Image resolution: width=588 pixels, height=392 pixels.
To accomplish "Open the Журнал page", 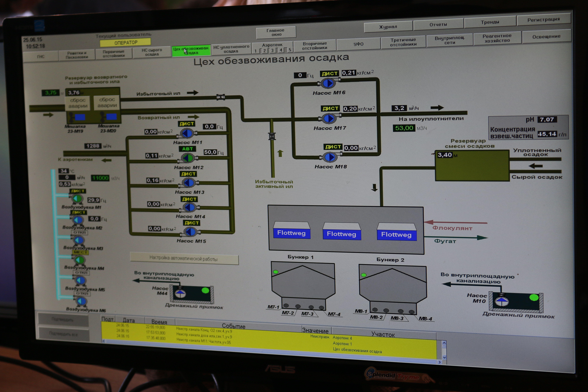I will coord(388,27).
